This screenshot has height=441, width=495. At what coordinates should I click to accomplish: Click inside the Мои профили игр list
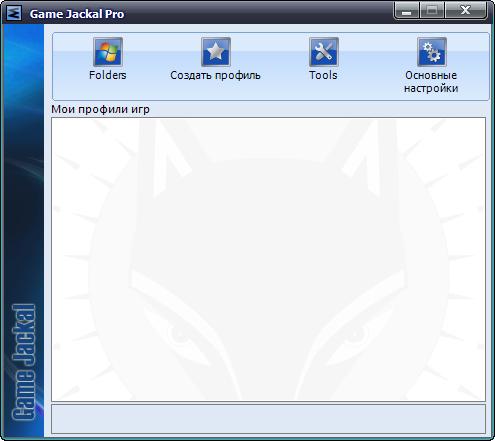point(268,259)
